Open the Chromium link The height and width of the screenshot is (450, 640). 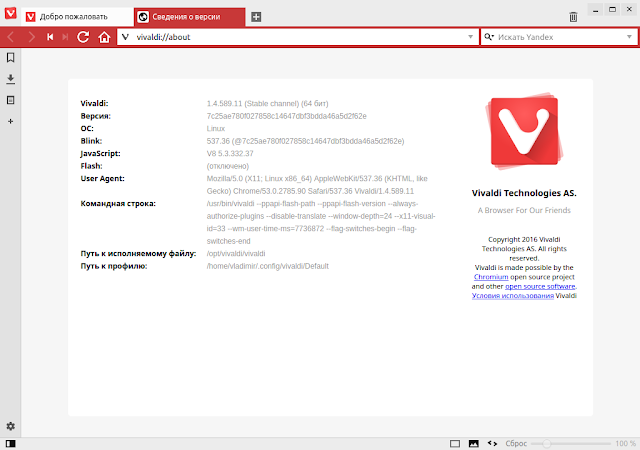coord(491,277)
